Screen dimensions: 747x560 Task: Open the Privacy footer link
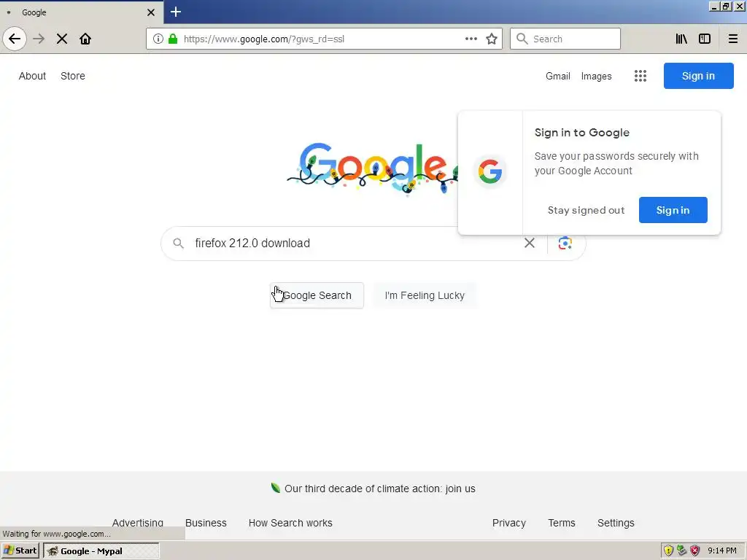(508, 522)
